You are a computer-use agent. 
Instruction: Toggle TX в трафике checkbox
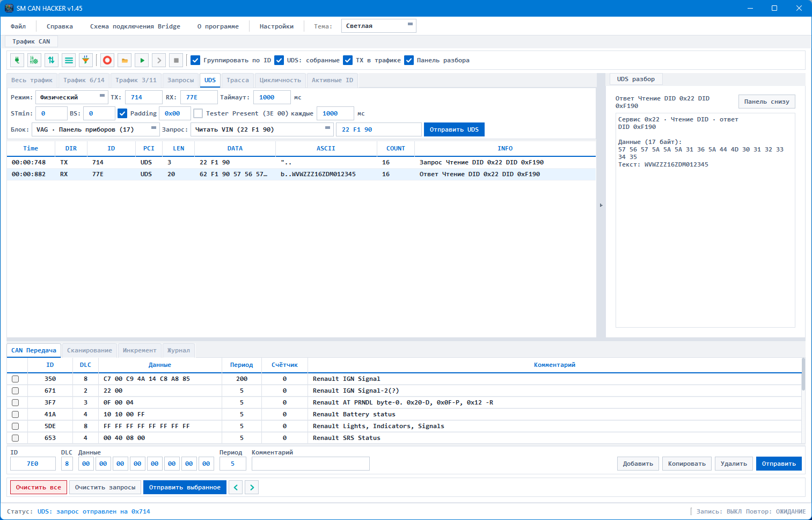pos(348,60)
